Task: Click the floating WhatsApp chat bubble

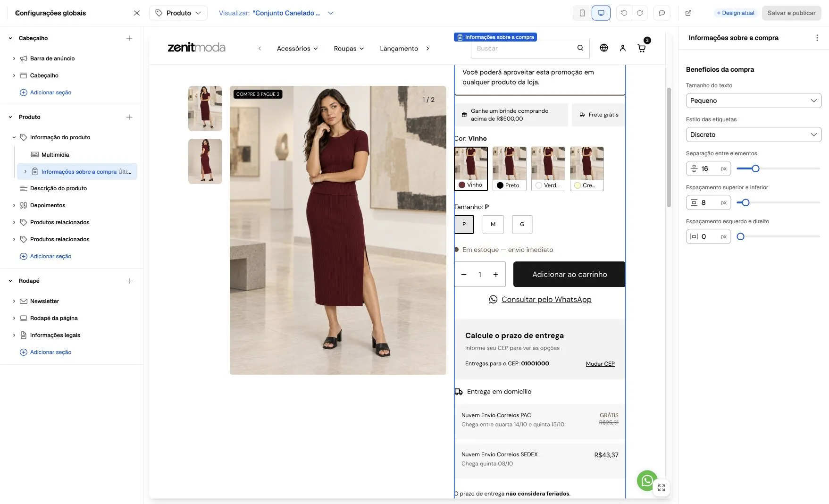Action: pyautogui.click(x=647, y=480)
